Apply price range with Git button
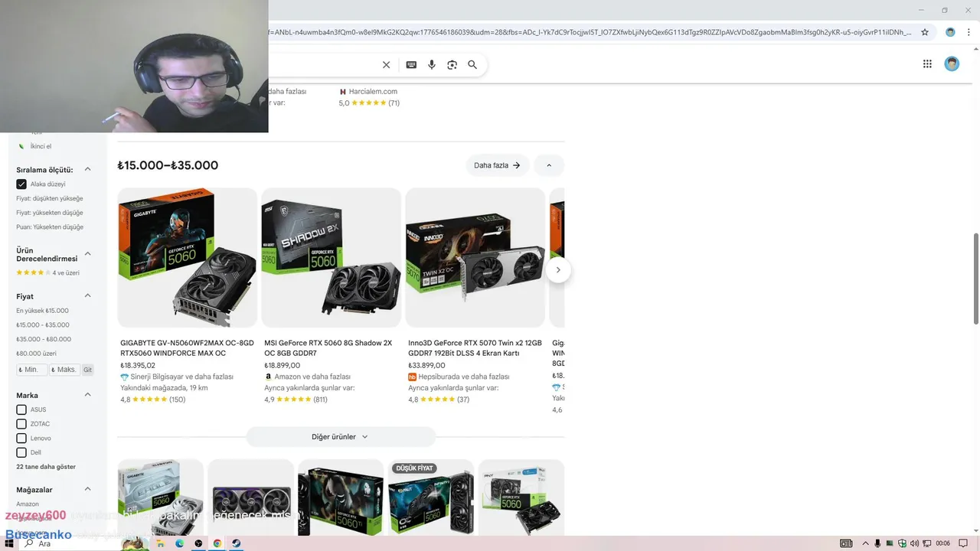 click(87, 370)
